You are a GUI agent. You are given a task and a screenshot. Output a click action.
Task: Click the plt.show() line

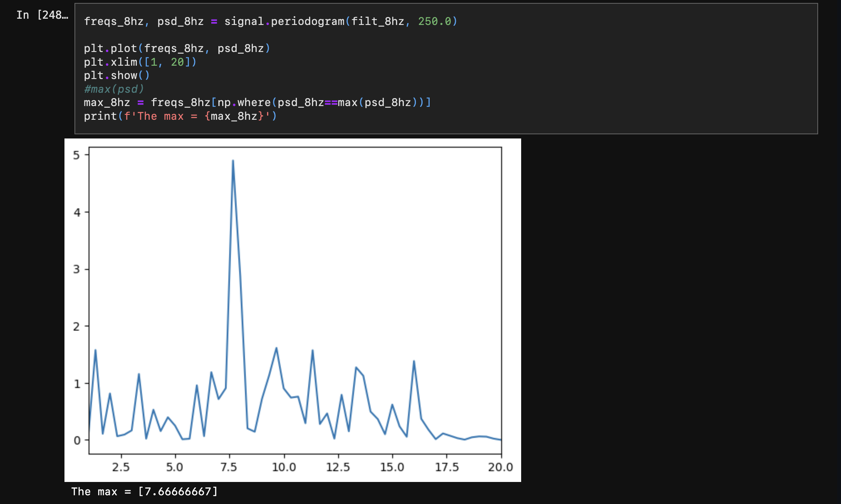(x=116, y=76)
